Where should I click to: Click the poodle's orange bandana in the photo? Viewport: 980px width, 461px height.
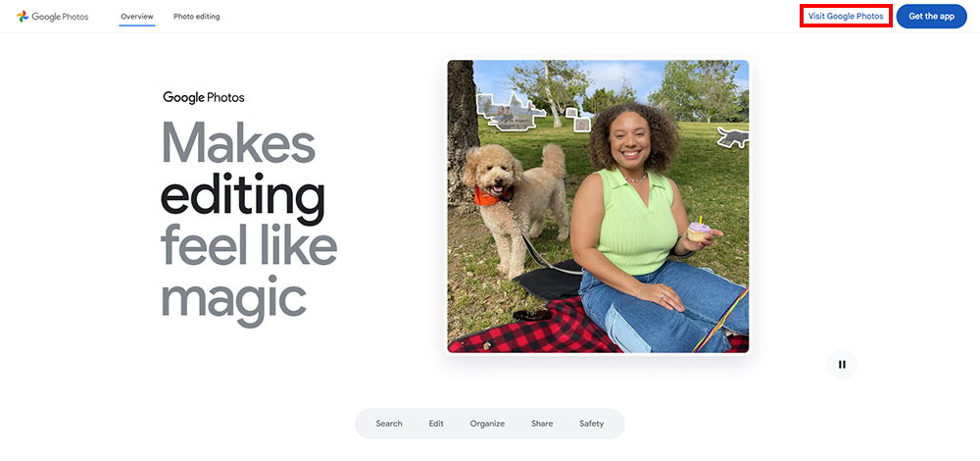point(487,195)
